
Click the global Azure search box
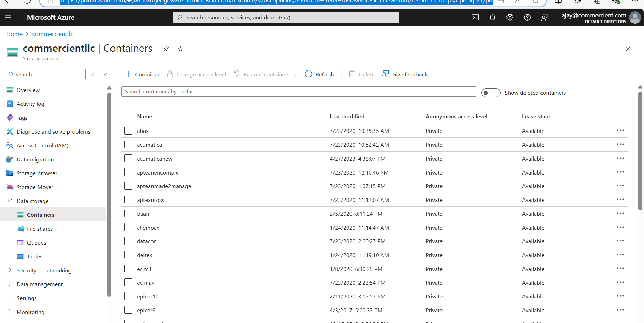[286, 17]
